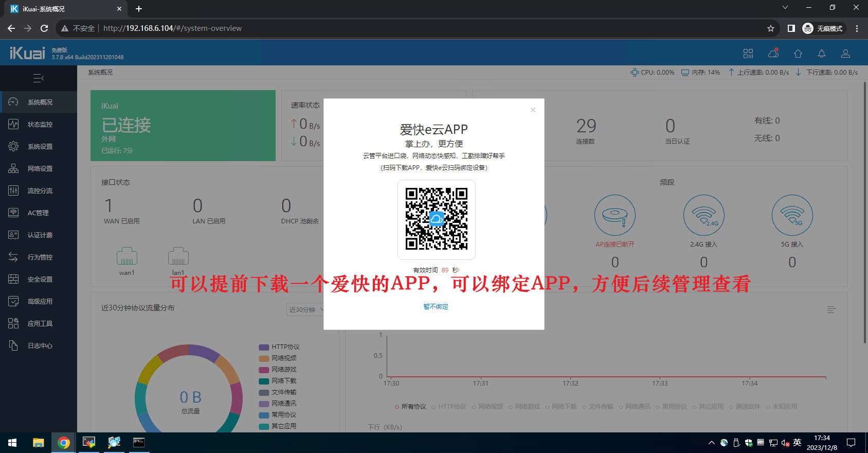The image size is (868, 453).
Task: Click the AP连接已断开 icon
Action: pos(615,215)
